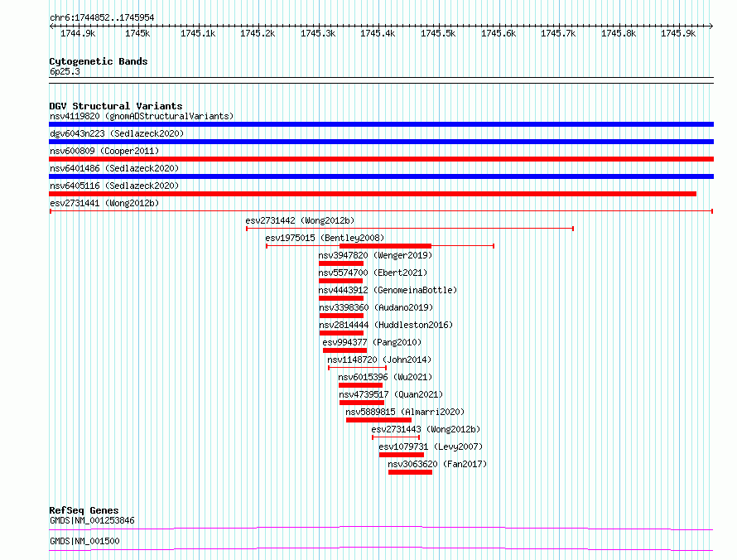
Task: Click the RefSeq Genes track title
Action: pos(84,510)
